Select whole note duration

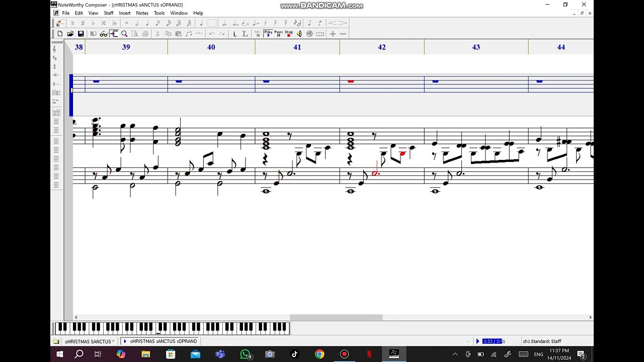[127, 23]
